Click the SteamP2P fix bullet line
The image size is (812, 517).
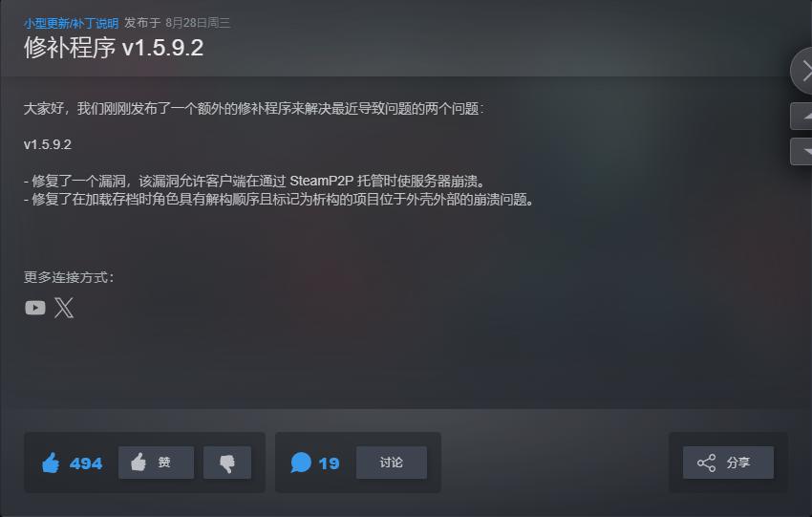point(254,181)
